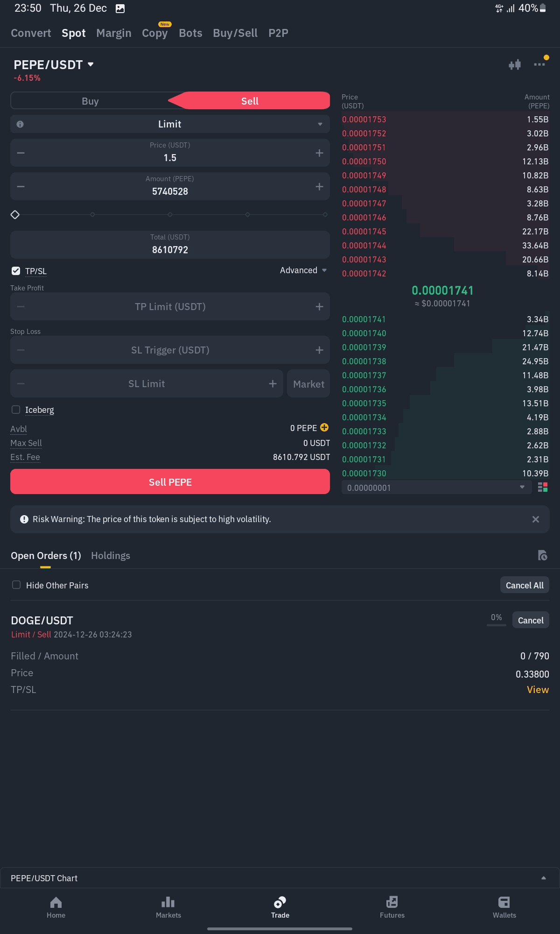Enable the Iceberg checkbox

[16, 410]
